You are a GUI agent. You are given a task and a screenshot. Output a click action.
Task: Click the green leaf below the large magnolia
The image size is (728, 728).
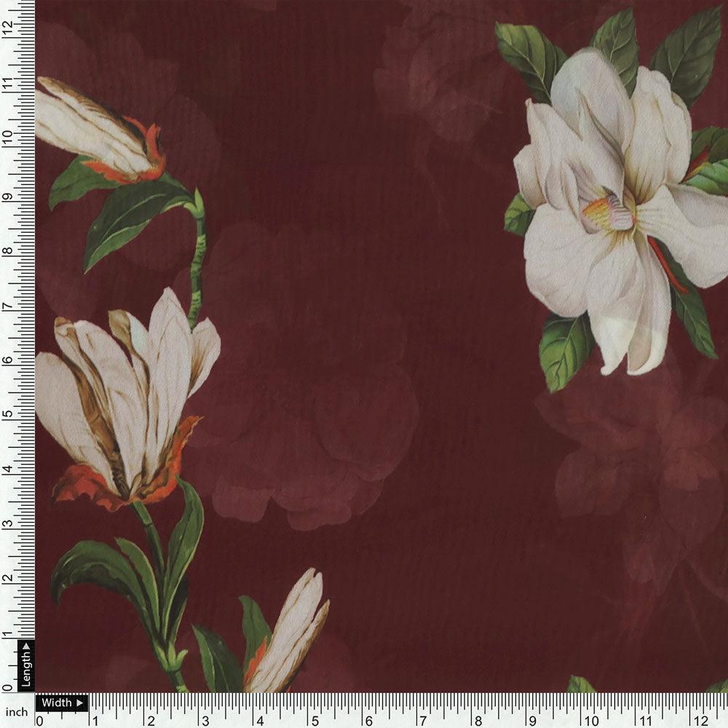564,349
